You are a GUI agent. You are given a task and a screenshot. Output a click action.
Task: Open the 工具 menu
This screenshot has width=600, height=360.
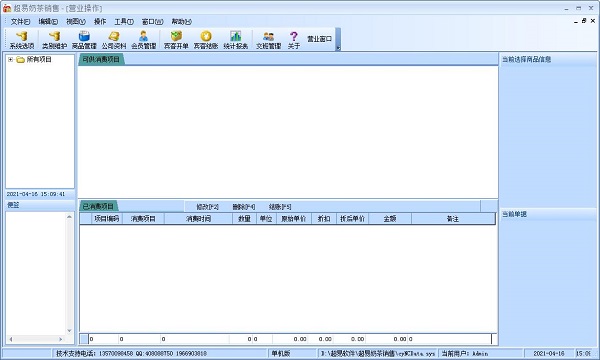point(124,21)
